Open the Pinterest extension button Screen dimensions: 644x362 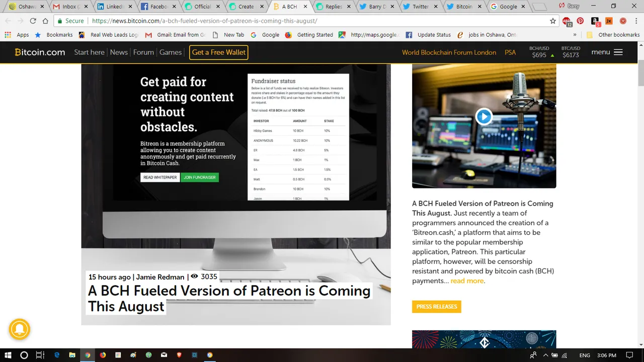(x=580, y=21)
